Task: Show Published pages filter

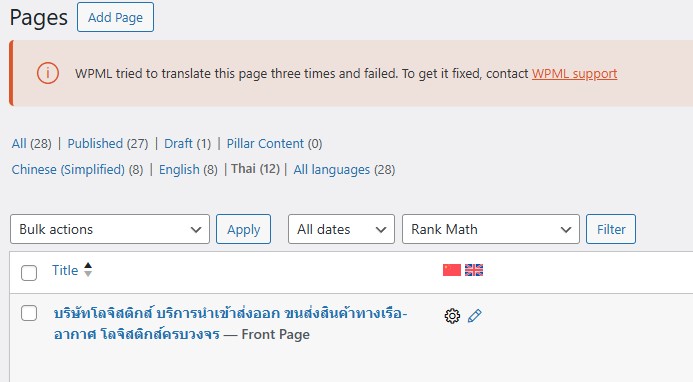Action: click(x=95, y=144)
